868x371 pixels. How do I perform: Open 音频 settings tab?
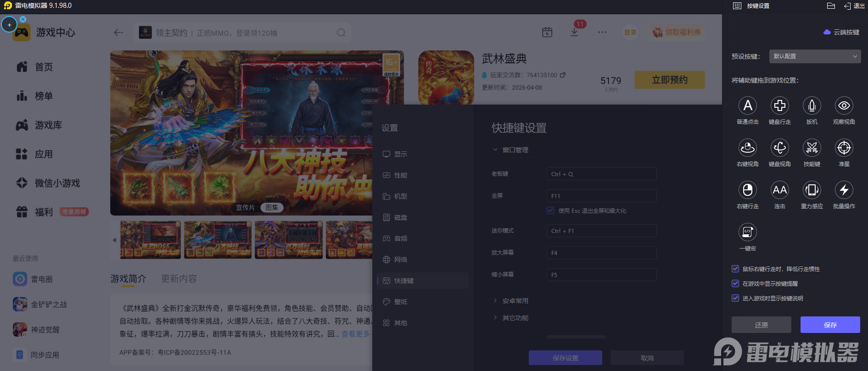tap(423, 238)
